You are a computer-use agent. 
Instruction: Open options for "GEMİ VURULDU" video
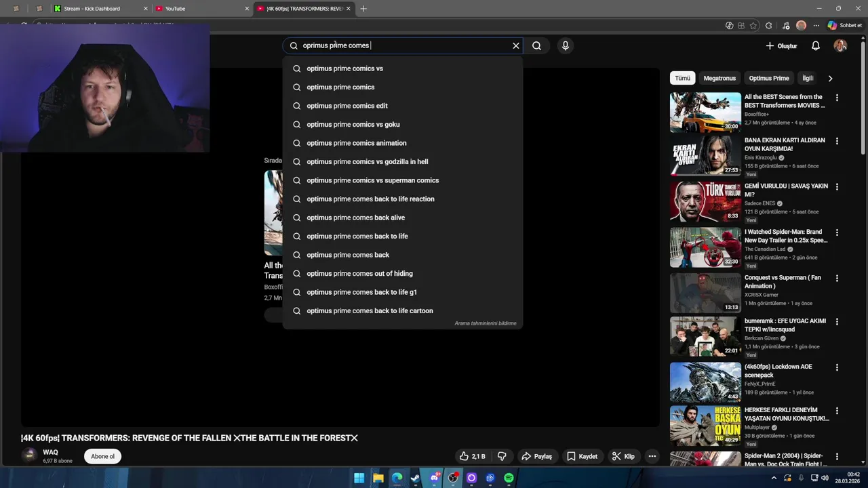[x=837, y=186]
